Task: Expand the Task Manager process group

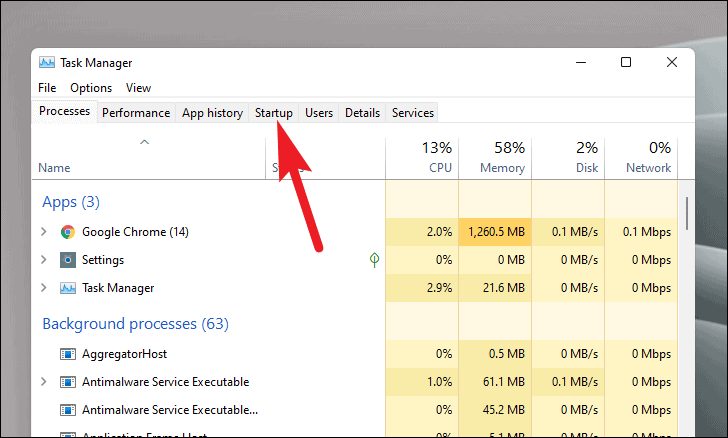Action: [x=43, y=288]
